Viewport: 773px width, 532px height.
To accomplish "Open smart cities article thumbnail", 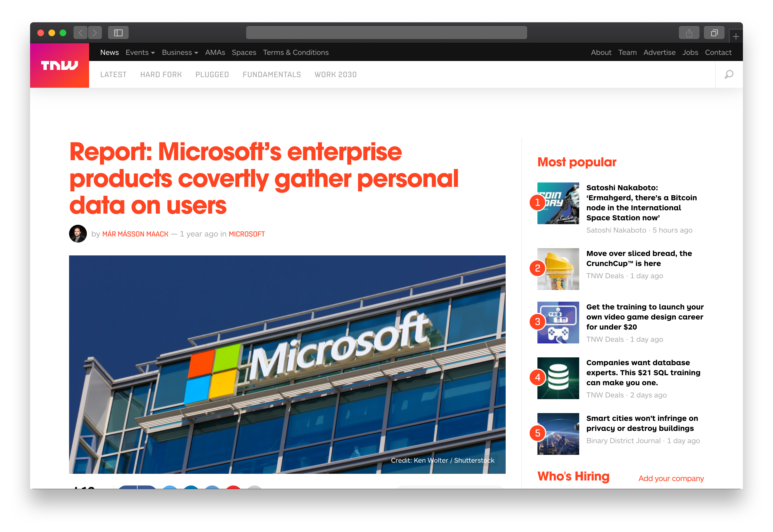I will click(558, 434).
